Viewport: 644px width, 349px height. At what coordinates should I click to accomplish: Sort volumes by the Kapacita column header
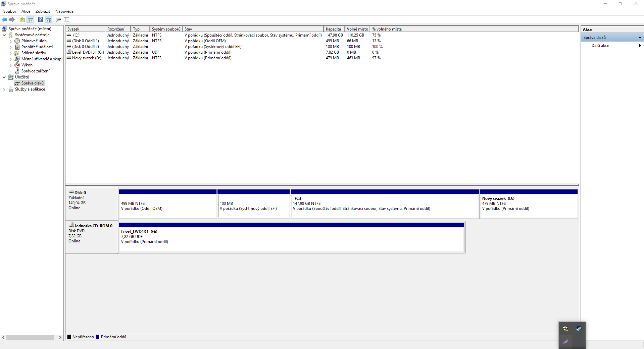point(333,29)
